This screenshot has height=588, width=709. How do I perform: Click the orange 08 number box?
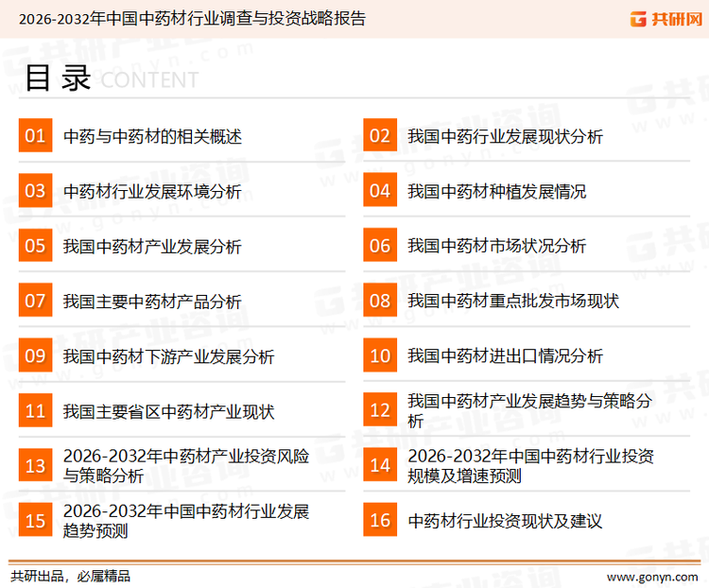(380, 301)
